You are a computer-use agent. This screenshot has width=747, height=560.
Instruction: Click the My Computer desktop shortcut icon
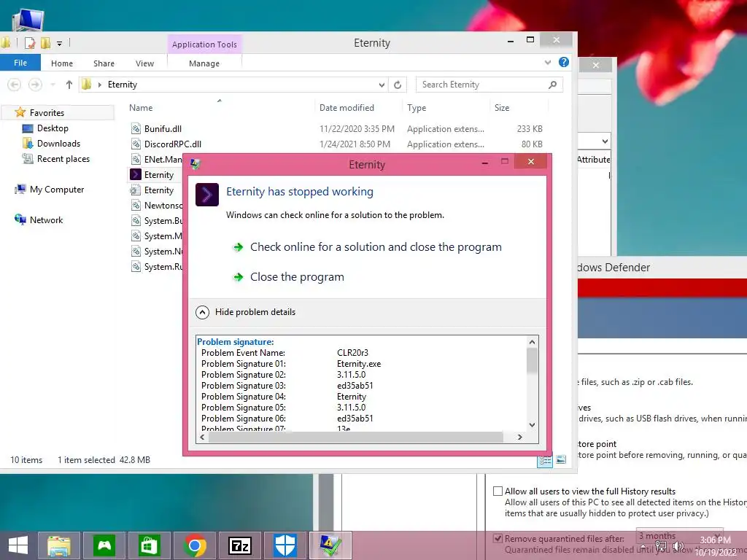coord(28,19)
